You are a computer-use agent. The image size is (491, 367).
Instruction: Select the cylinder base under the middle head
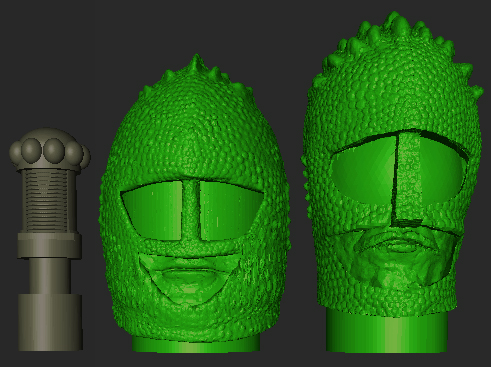(196, 344)
